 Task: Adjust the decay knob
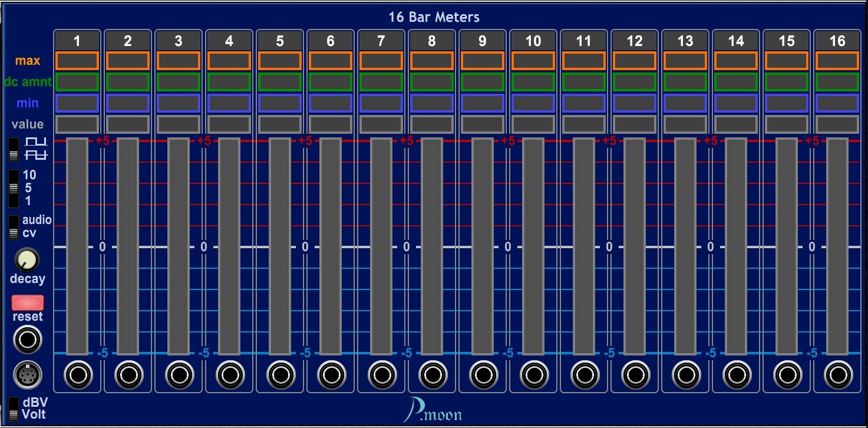(27, 259)
